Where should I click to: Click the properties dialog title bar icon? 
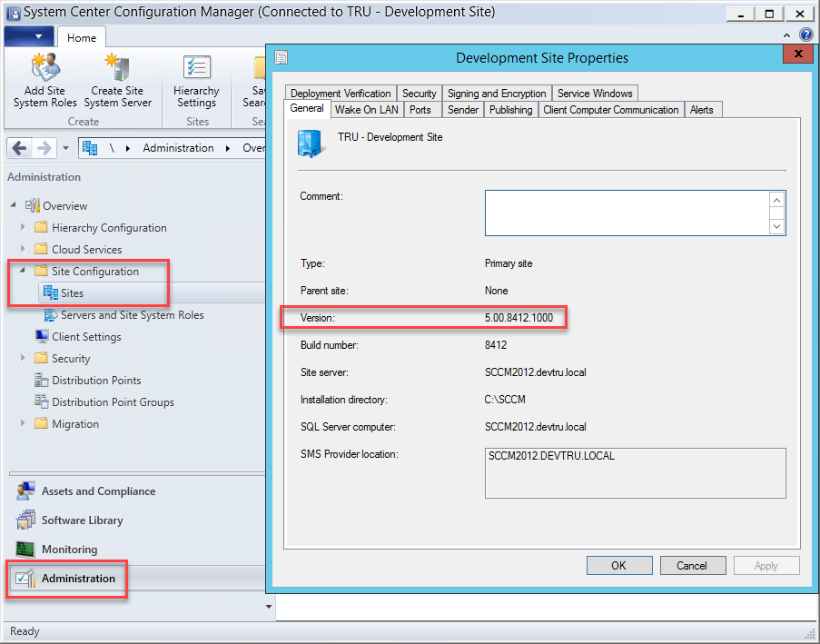click(282, 57)
